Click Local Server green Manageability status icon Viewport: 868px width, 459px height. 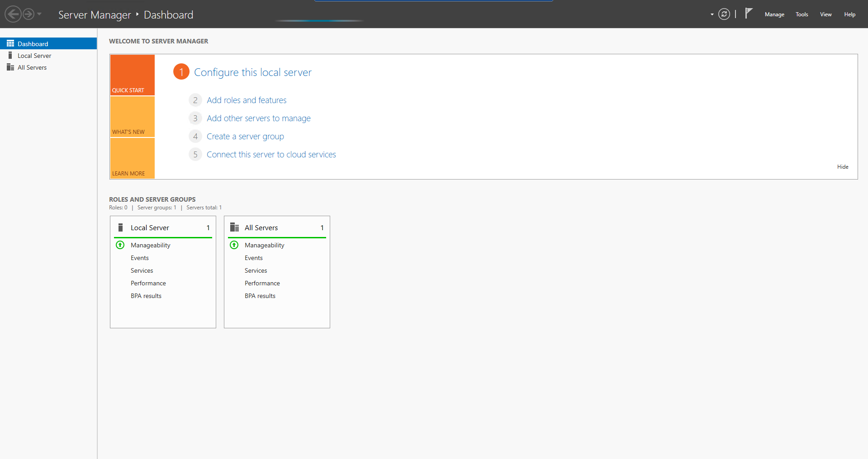[x=120, y=245]
